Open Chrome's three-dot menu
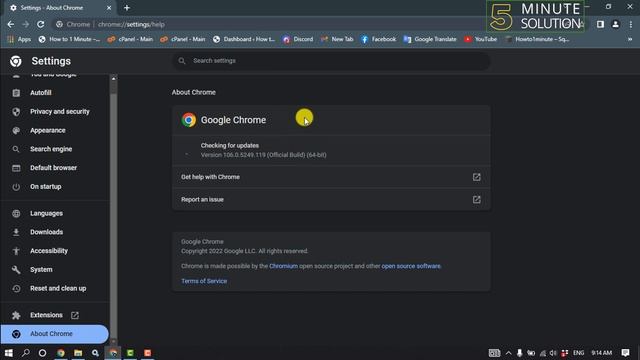 (631, 24)
